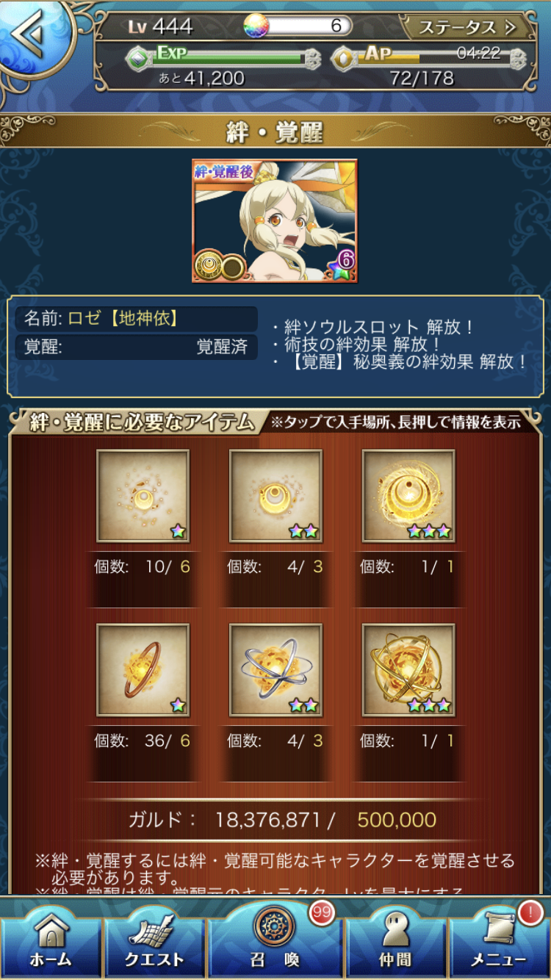The width and height of the screenshot is (551, 980).
Task: Tap the two-star gold ring fragment item
Action: click(x=275, y=496)
